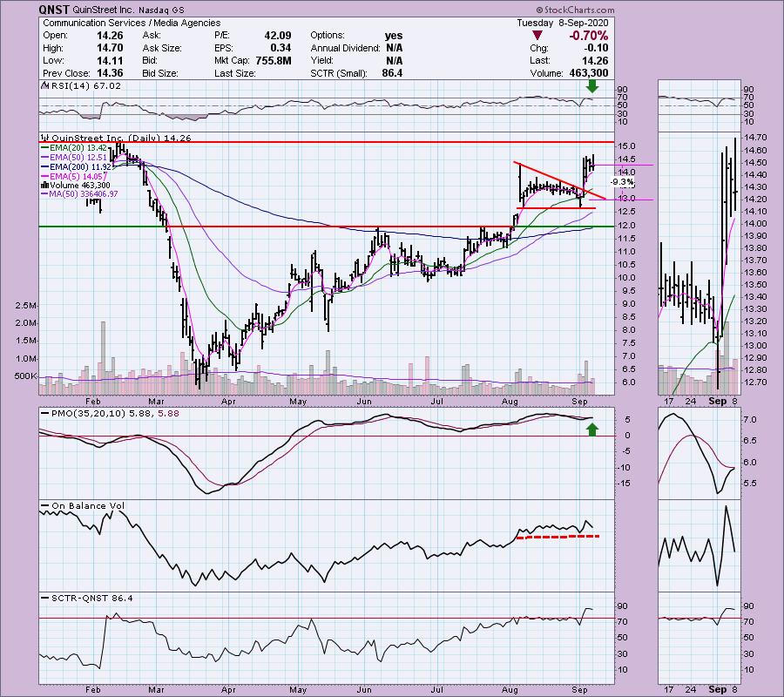784x697 pixels.
Task: Click the -9.3% measurement label
Action: (x=622, y=182)
